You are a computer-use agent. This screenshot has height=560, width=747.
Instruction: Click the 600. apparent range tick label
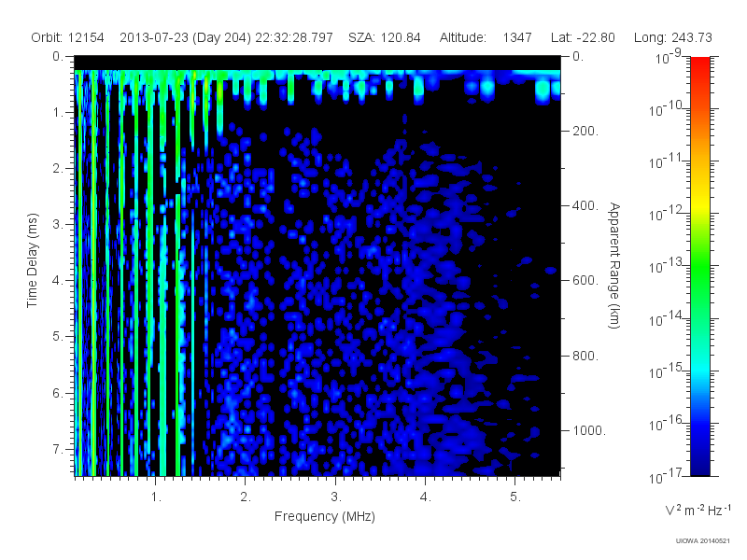click(x=585, y=281)
